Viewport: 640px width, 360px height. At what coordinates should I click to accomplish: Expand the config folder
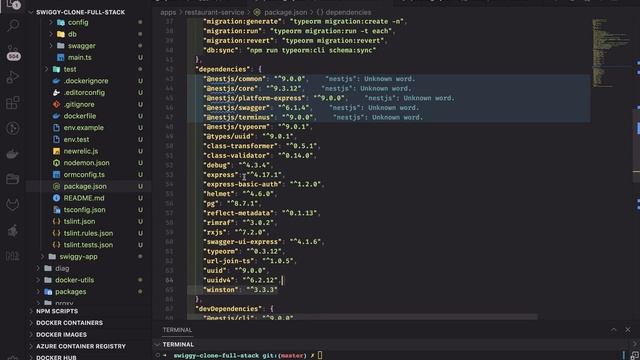click(51, 22)
